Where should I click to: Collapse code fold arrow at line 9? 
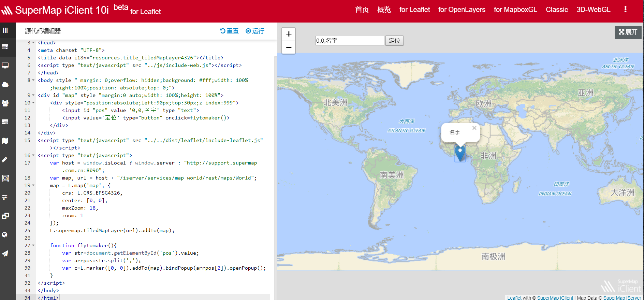point(33,95)
